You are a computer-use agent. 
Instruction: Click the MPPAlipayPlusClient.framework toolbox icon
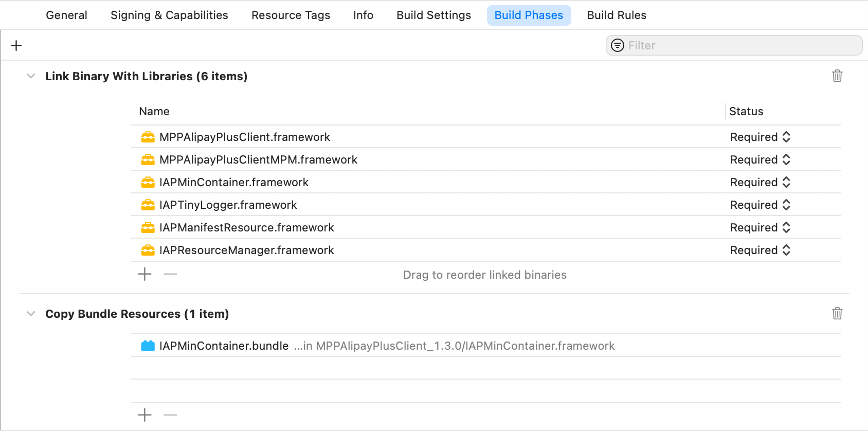[148, 137]
